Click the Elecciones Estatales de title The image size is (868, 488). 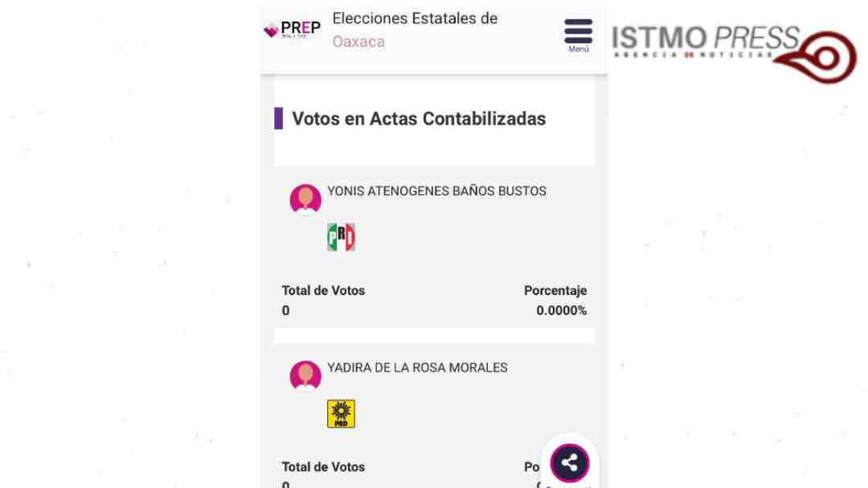tap(415, 18)
